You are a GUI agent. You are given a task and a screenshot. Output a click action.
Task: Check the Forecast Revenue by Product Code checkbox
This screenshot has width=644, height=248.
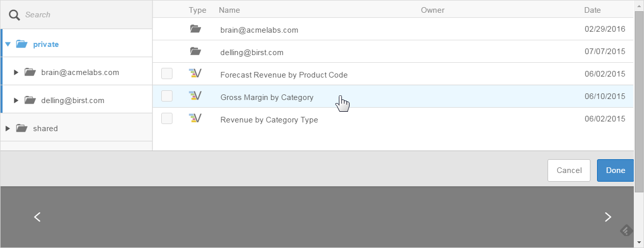(x=167, y=74)
